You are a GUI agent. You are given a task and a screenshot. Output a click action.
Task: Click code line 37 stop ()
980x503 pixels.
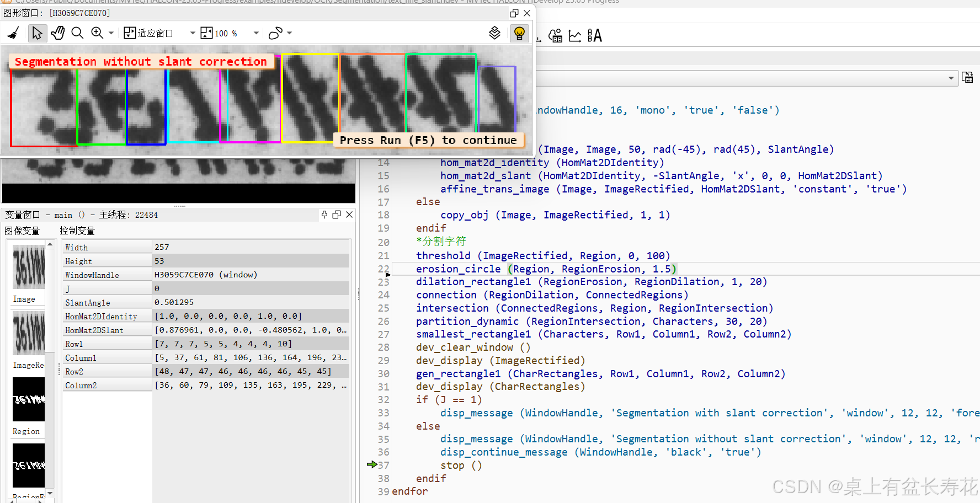pos(461,465)
